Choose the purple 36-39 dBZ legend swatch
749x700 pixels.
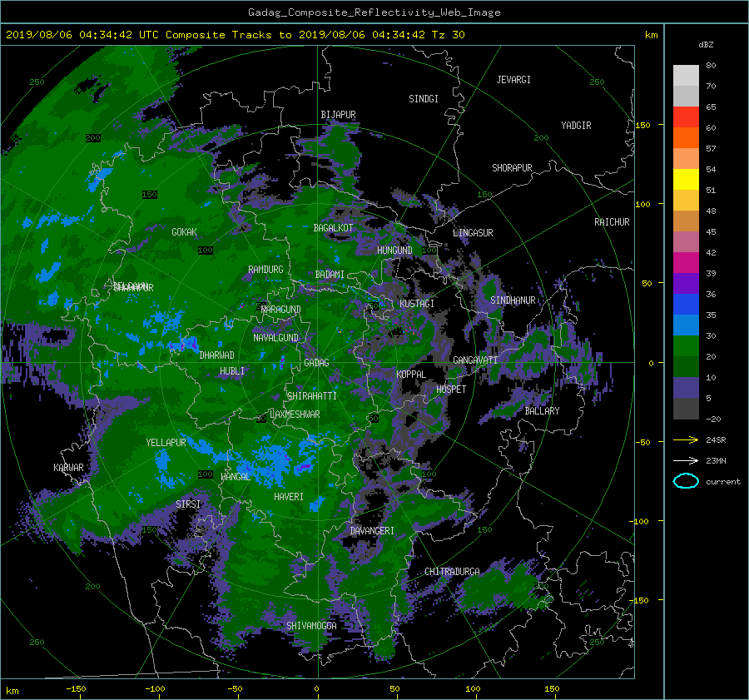click(x=686, y=283)
